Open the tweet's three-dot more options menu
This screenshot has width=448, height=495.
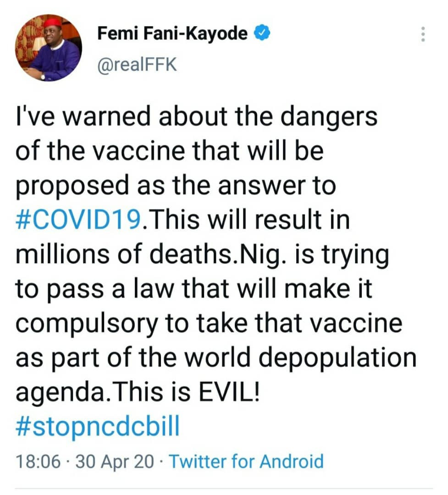point(423,34)
